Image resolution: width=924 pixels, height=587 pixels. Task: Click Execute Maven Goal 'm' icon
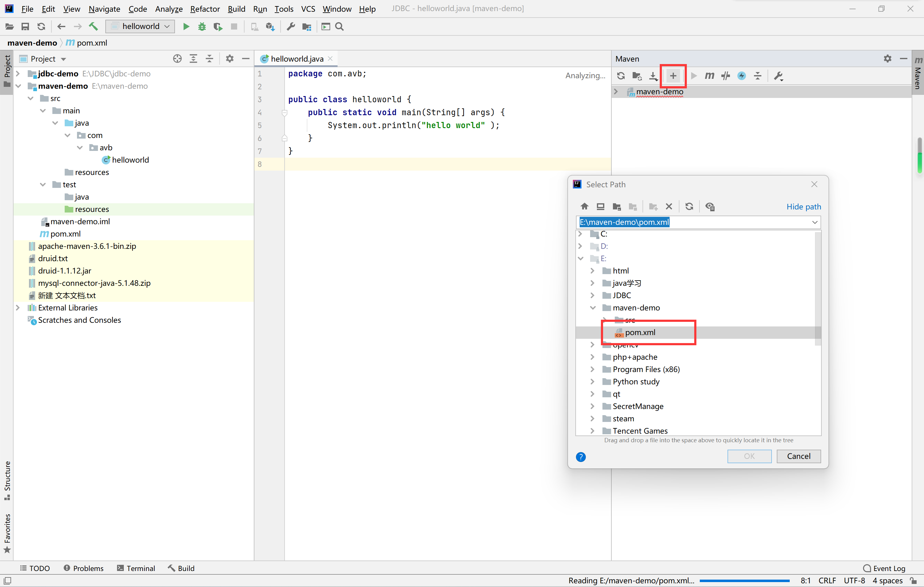pos(709,76)
